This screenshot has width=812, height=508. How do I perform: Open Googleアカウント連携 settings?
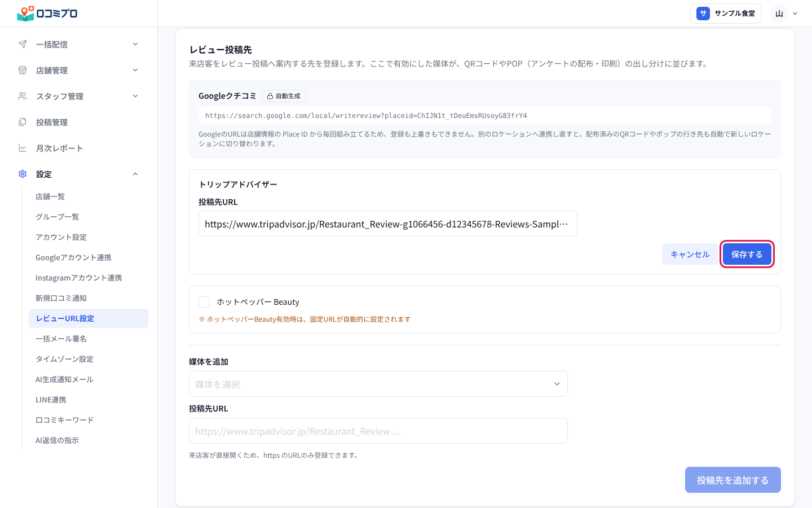[89, 257]
